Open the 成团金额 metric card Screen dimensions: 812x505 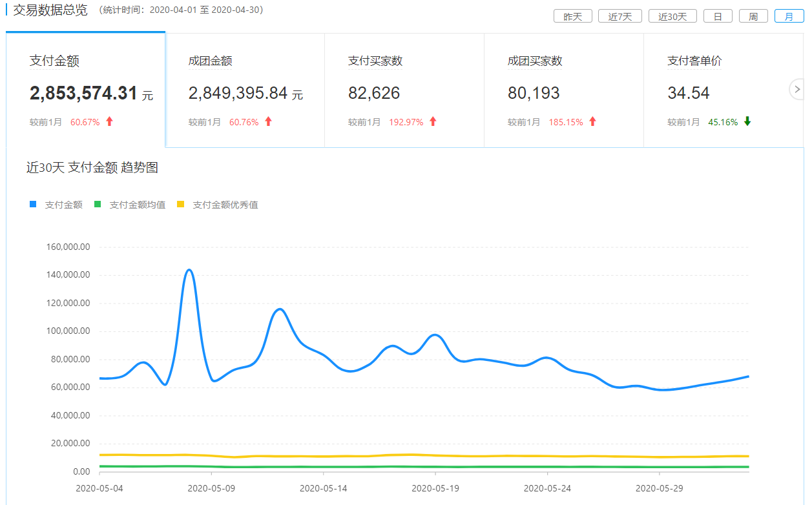245,90
